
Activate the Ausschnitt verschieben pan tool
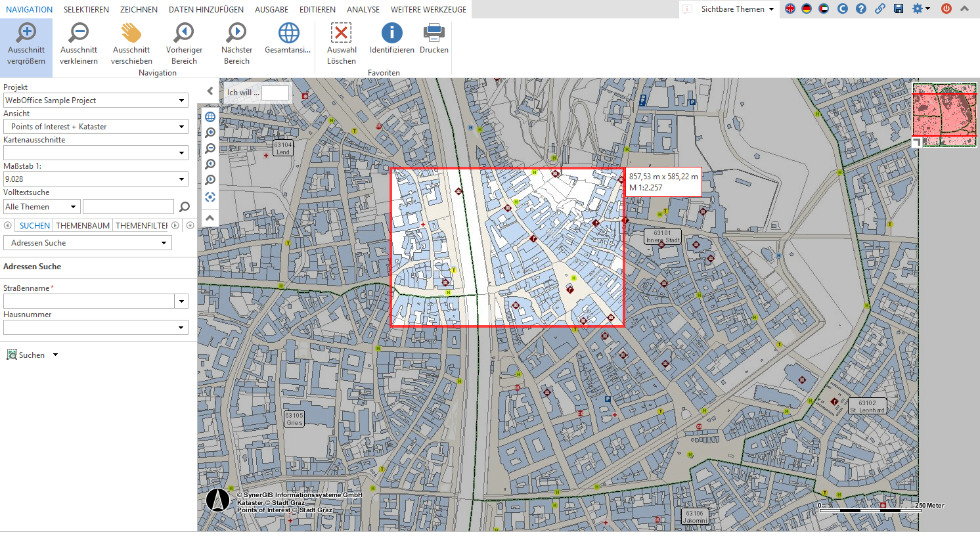pos(131,44)
